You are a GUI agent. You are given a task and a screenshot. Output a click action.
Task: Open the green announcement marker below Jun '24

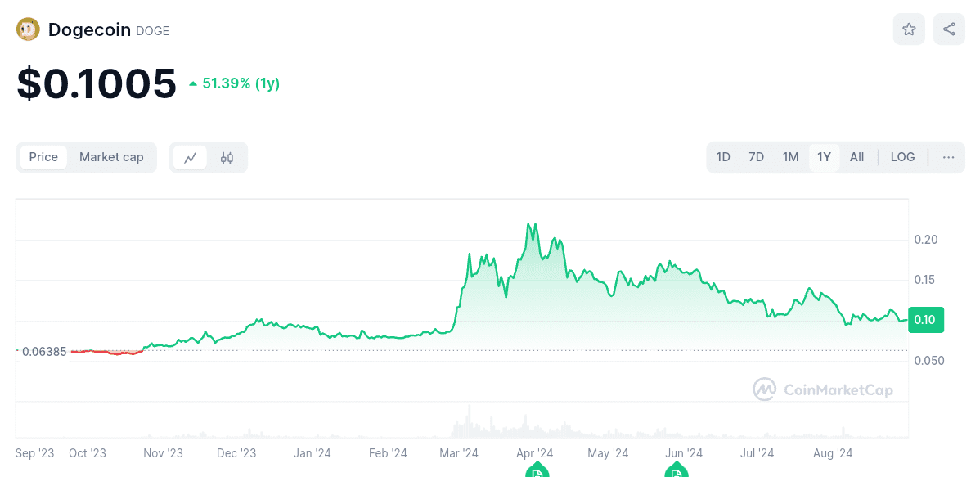click(677, 470)
